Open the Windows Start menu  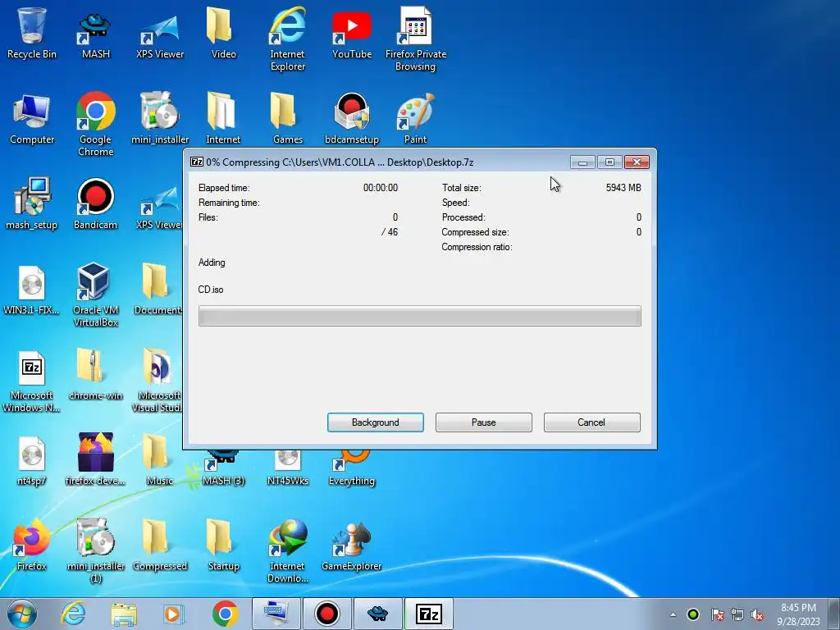pos(22,614)
